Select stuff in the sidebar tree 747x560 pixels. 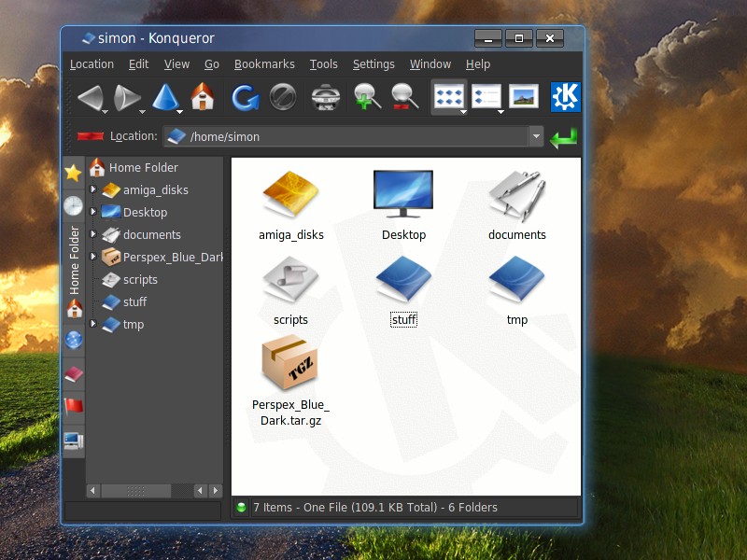(x=134, y=301)
